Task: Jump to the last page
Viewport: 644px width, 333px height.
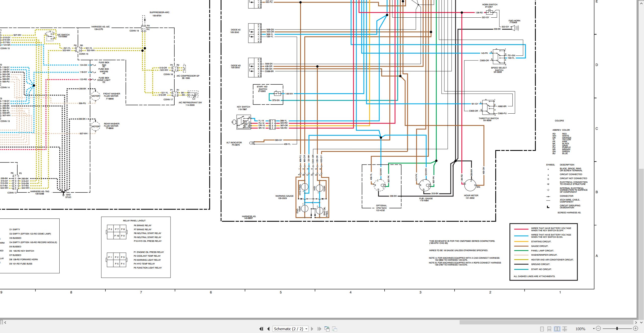Action: [319, 329]
